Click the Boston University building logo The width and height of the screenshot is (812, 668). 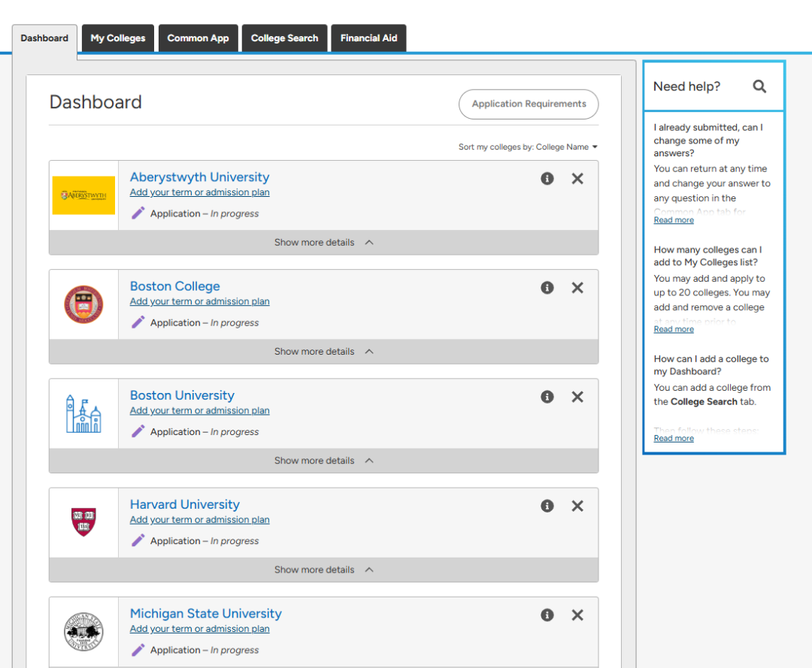pos(83,413)
